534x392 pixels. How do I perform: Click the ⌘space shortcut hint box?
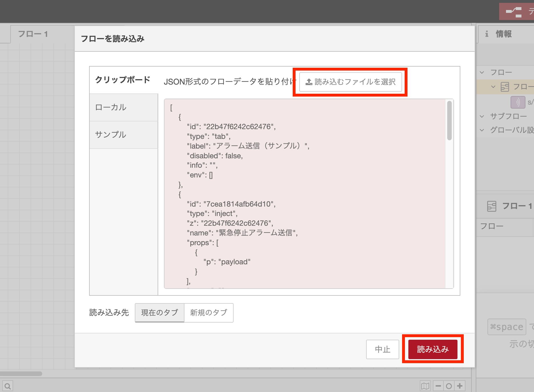tap(507, 327)
